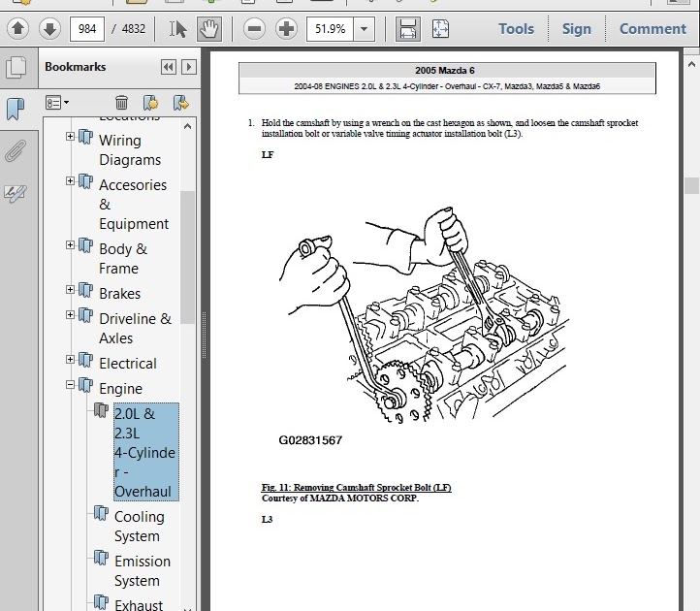Open the zoom level dropdown arrow
Image resolution: width=700 pixels, height=611 pixels.
[x=364, y=29]
